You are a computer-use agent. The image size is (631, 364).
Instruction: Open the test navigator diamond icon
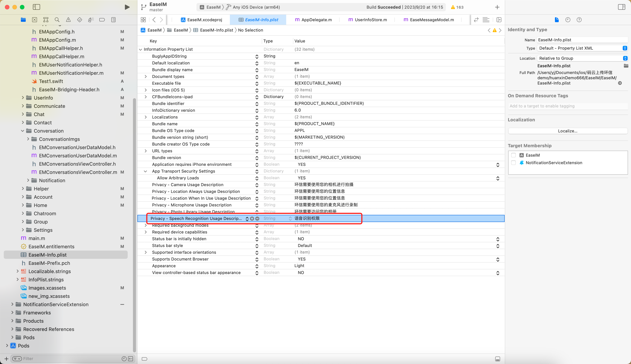pyautogui.click(x=79, y=20)
